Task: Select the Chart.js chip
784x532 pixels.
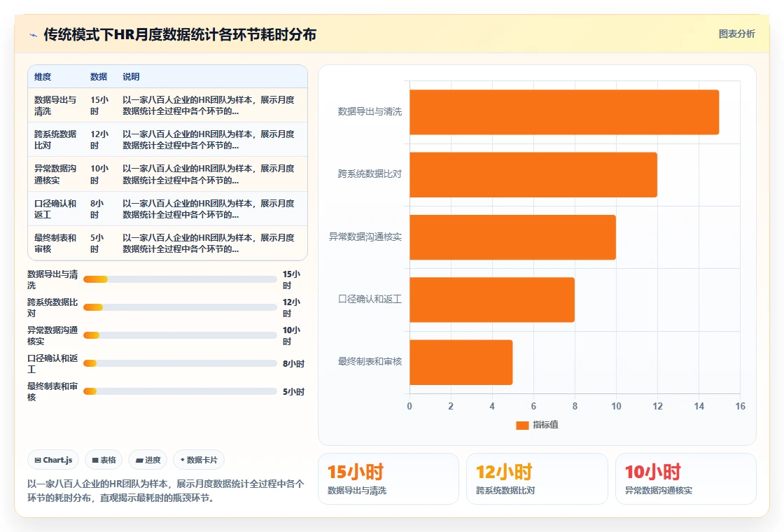Action: pos(53,460)
